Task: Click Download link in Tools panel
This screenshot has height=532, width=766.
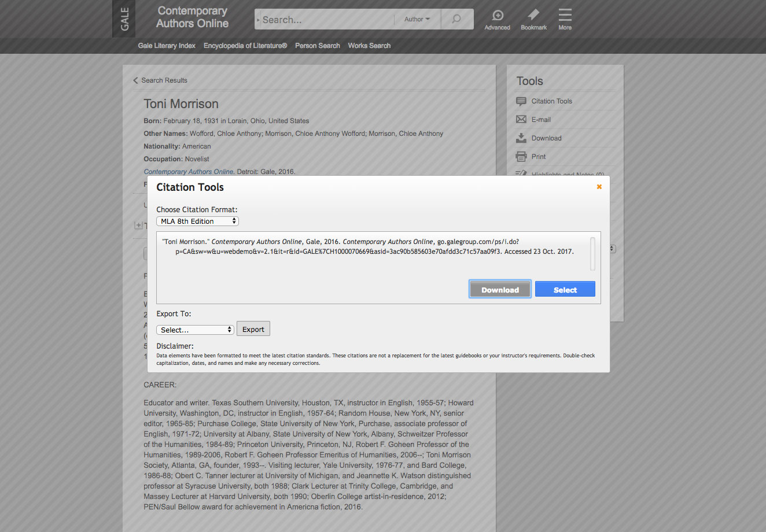Action: point(547,138)
